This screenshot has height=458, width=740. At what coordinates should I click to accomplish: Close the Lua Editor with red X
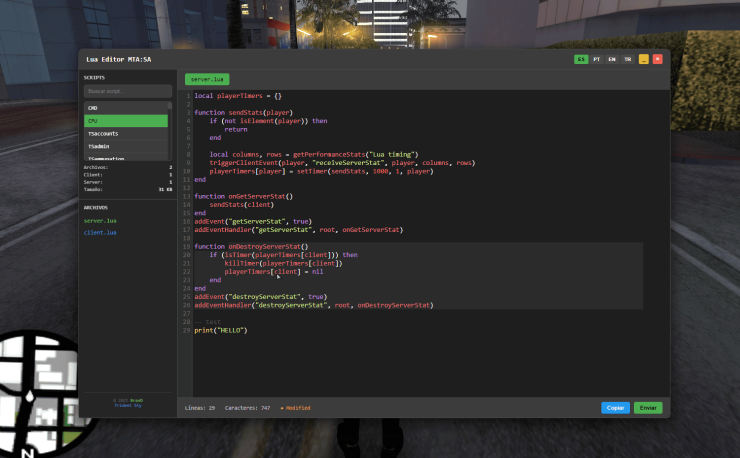click(657, 59)
